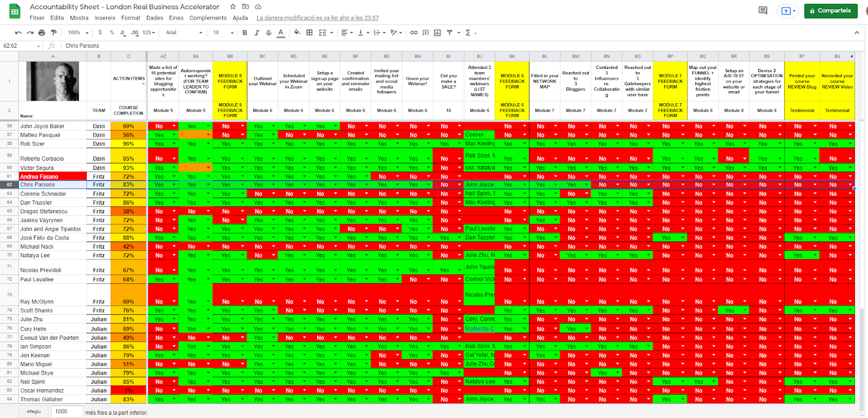Click the green Comparteix share button
The height and width of the screenshot is (418, 868).
pyautogui.click(x=831, y=11)
